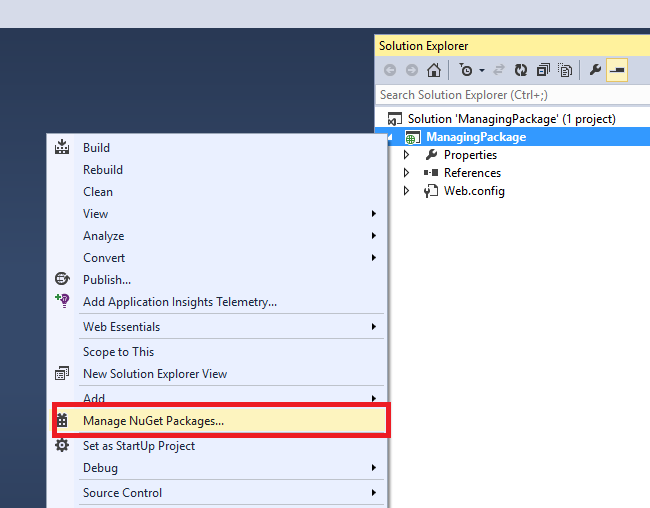Click the Show All Files icon
The height and width of the screenshot is (508, 650).
pos(565,70)
